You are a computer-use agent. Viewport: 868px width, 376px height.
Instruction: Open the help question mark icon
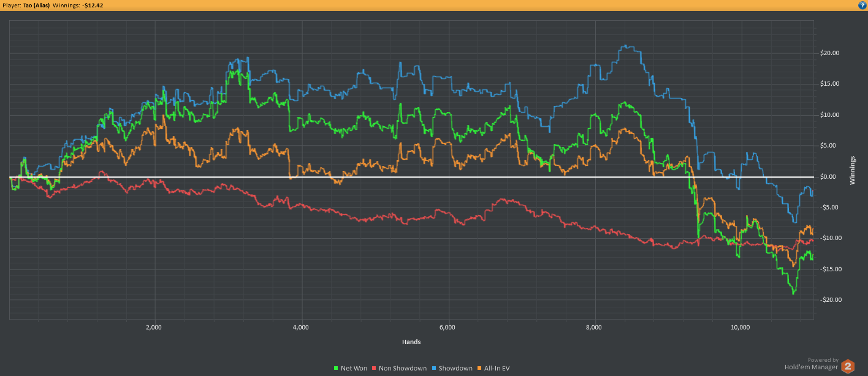862,5
